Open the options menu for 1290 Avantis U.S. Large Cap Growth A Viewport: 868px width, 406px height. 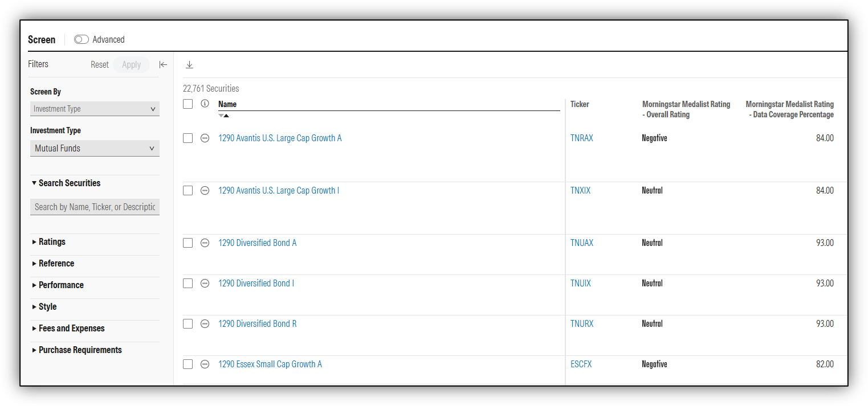point(205,138)
